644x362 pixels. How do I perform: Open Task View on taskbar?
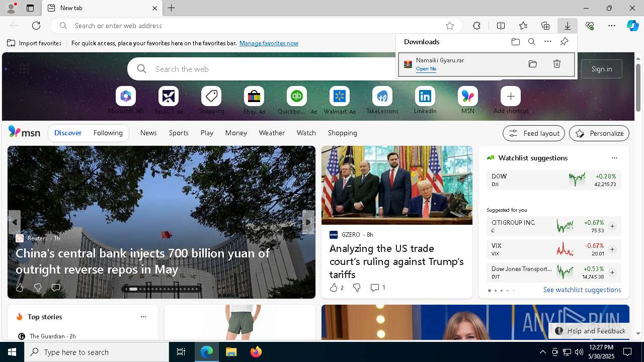(x=181, y=352)
